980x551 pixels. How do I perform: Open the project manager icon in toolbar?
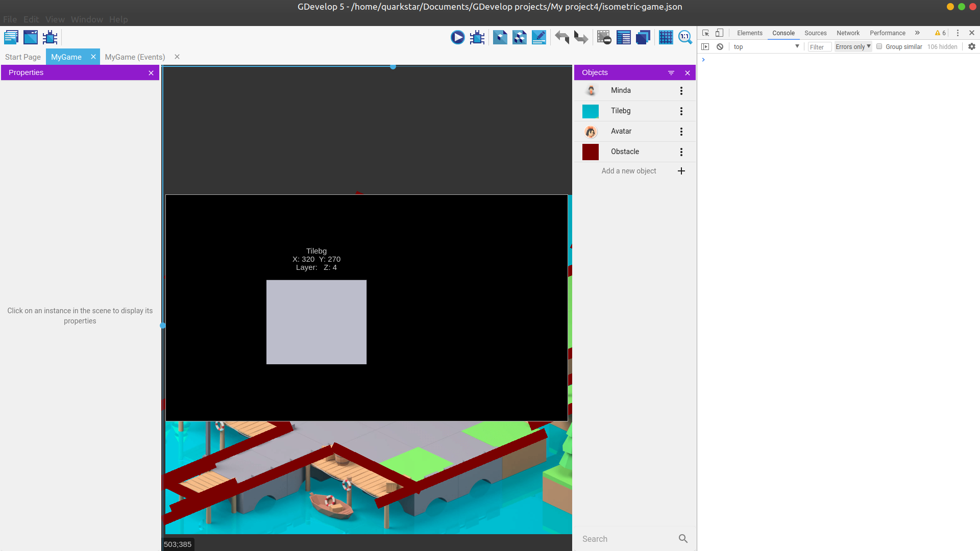(11, 37)
